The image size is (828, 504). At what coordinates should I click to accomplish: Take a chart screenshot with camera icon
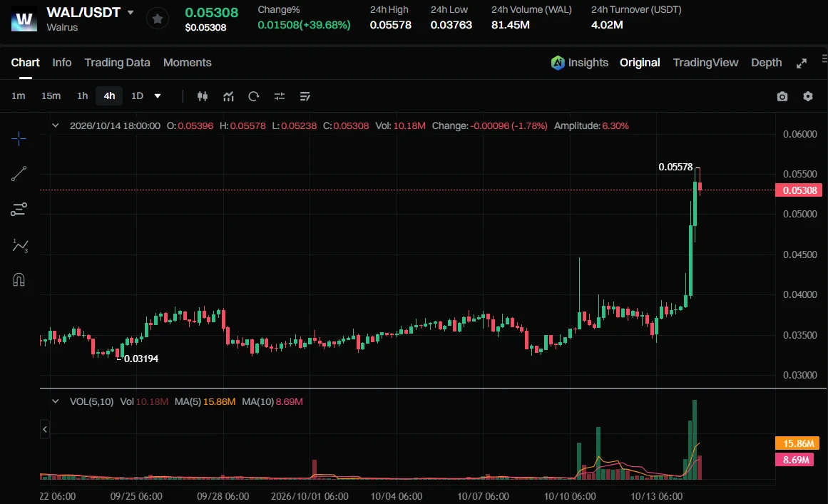coord(782,96)
